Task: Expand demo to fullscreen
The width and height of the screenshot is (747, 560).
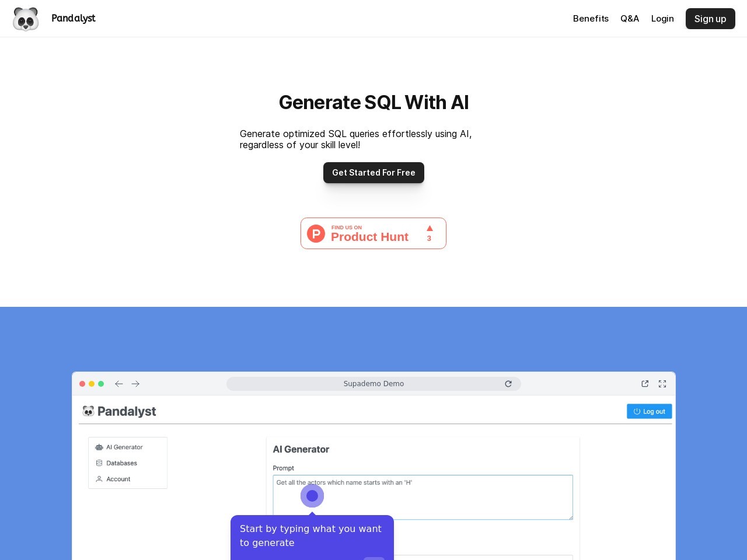Action: point(662,384)
